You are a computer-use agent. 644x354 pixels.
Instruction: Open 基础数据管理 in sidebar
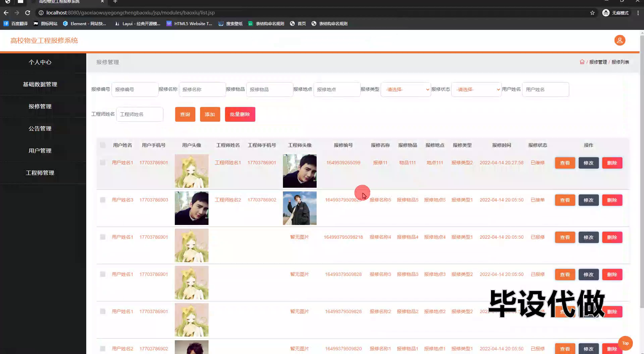click(x=40, y=84)
